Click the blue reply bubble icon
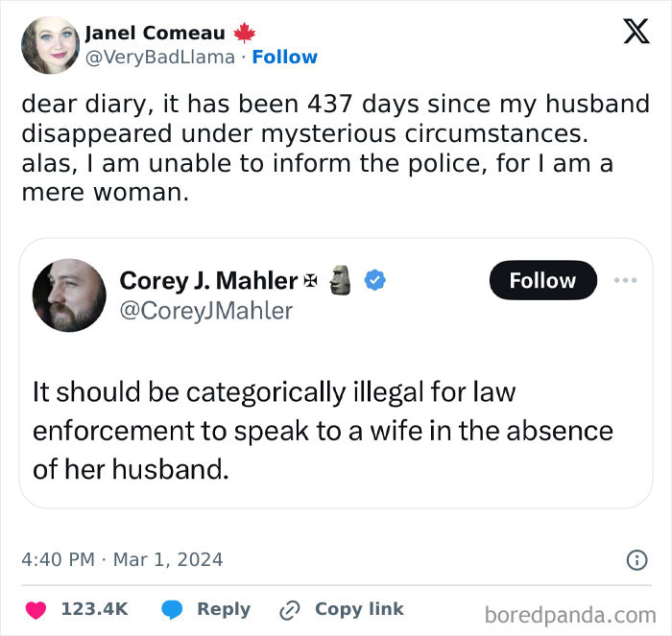Screen dimensions: 672x636 tap(173, 610)
